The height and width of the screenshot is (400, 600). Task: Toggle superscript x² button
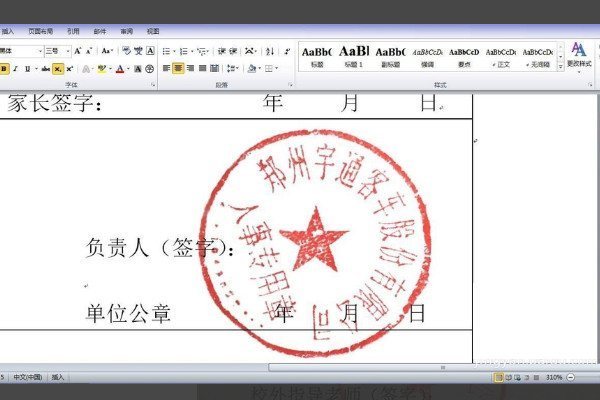(70, 69)
